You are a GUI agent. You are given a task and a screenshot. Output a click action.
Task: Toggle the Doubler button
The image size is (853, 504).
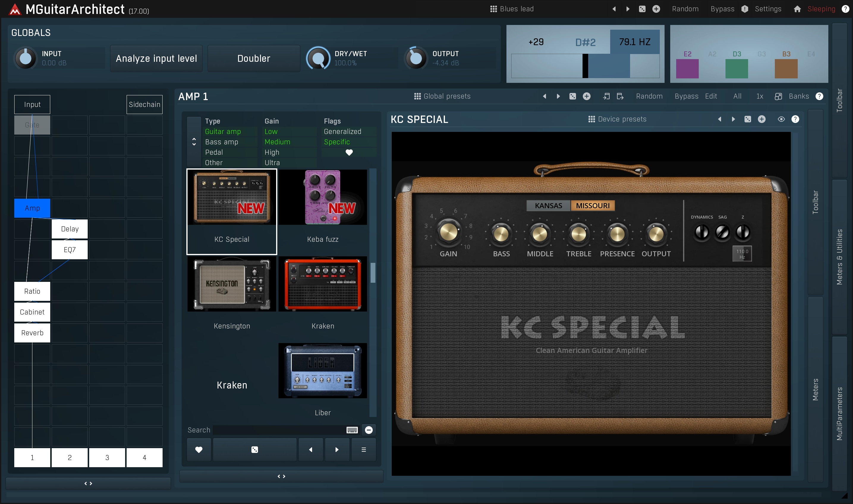pyautogui.click(x=254, y=59)
